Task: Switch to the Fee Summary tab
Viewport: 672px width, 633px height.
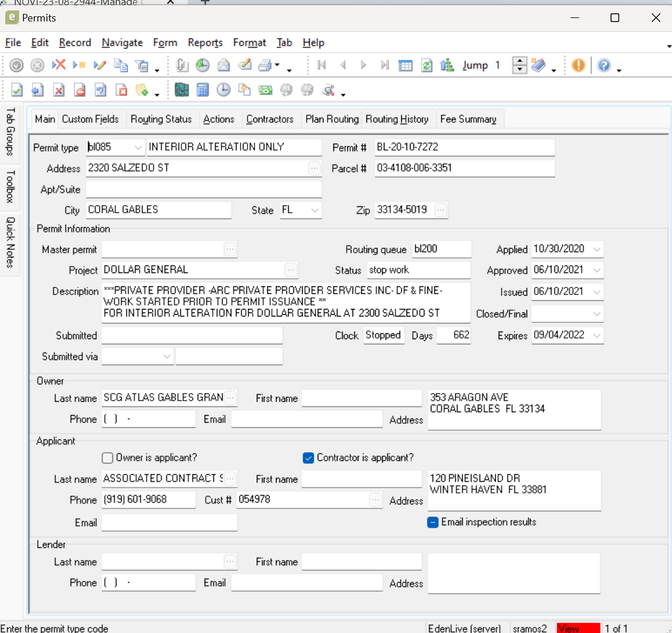Action: coord(468,119)
